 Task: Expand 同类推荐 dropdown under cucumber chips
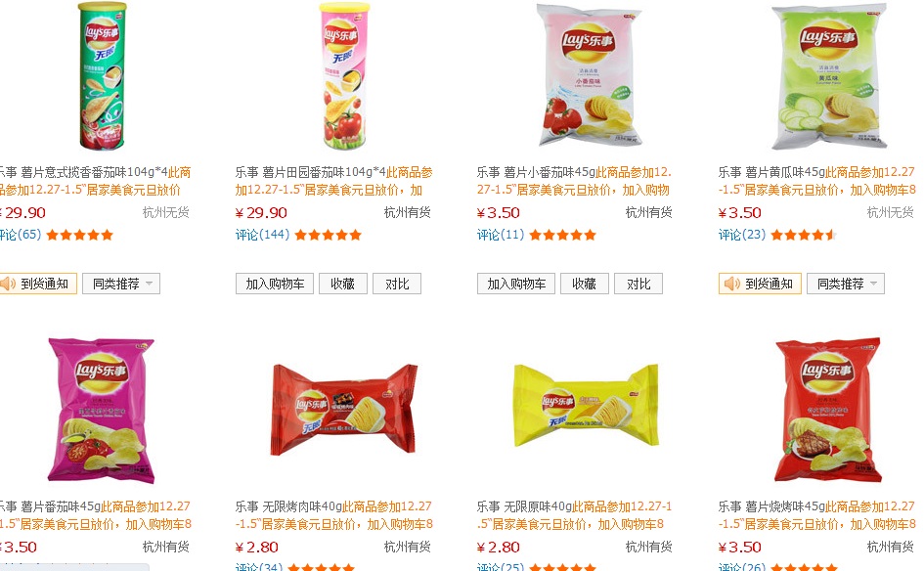tap(846, 284)
